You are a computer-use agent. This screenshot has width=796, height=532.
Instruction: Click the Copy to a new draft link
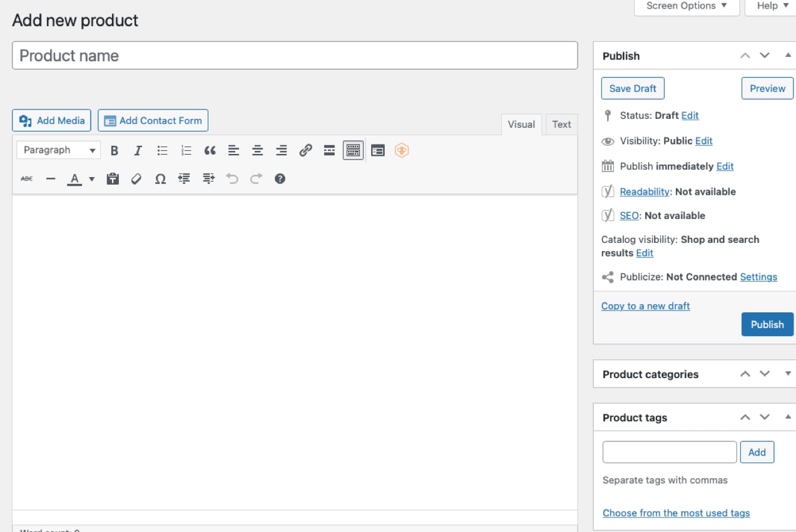[x=645, y=305]
